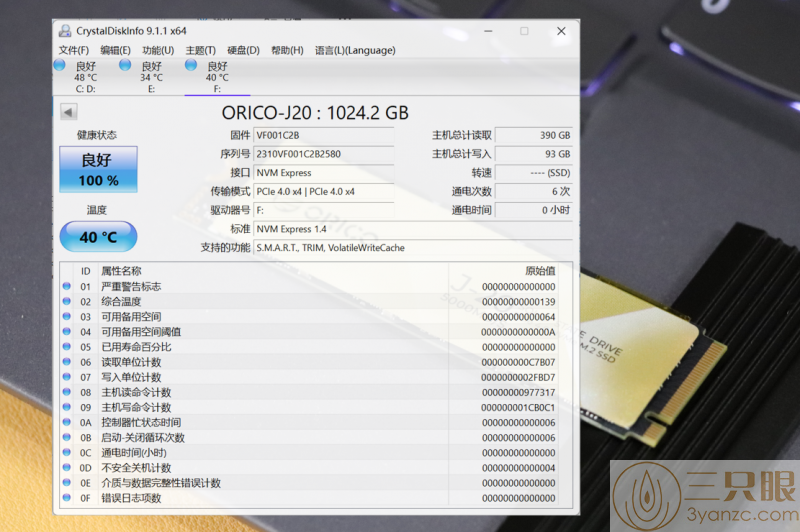
Task: Click the power-on hours value 0 小时
Action: click(x=534, y=210)
